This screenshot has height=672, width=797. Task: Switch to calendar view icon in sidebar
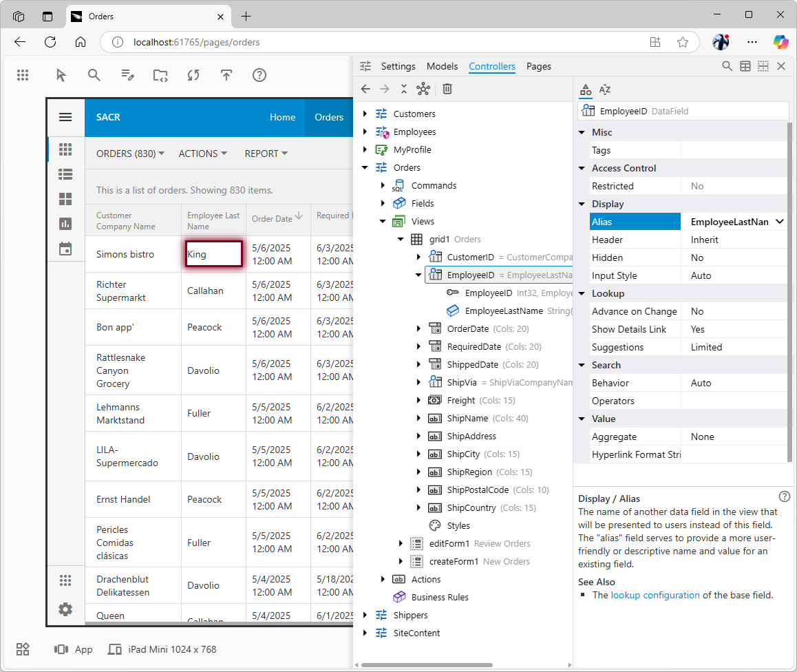(65, 249)
